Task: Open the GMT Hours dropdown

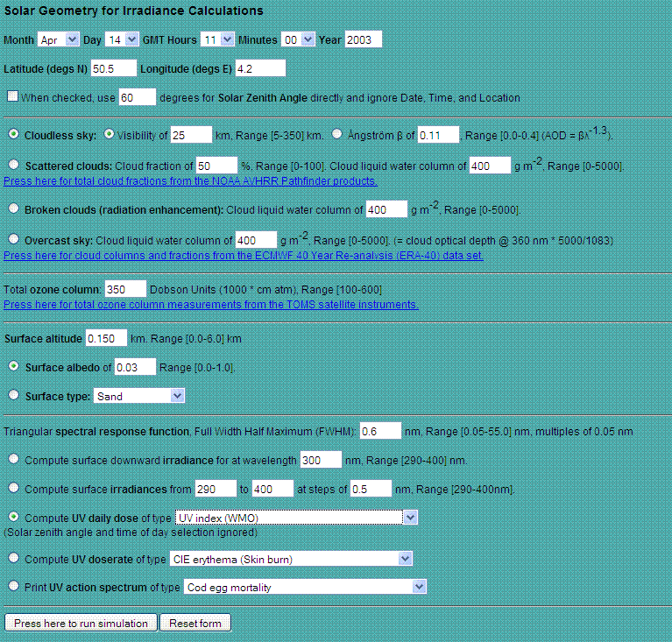Action: tap(215, 40)
